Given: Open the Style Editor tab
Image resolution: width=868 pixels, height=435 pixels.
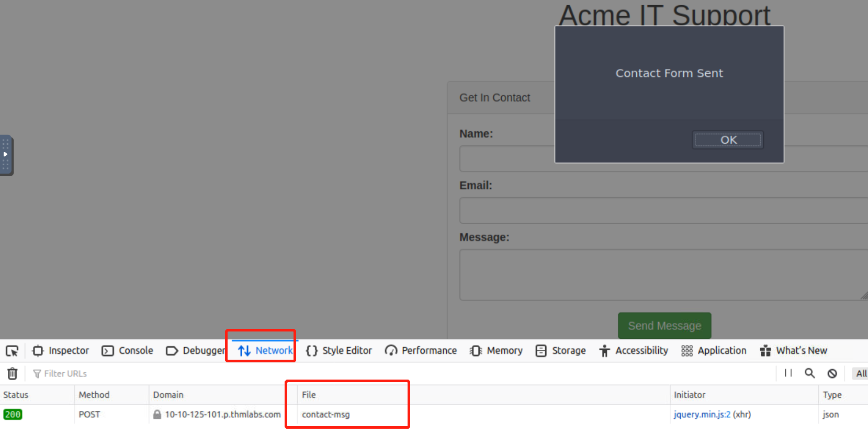Looking at the screenshot, I should [339, 351].
